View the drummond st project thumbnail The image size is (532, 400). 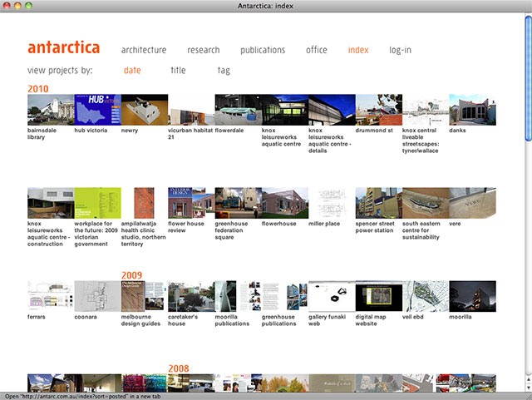coord(378,109)
